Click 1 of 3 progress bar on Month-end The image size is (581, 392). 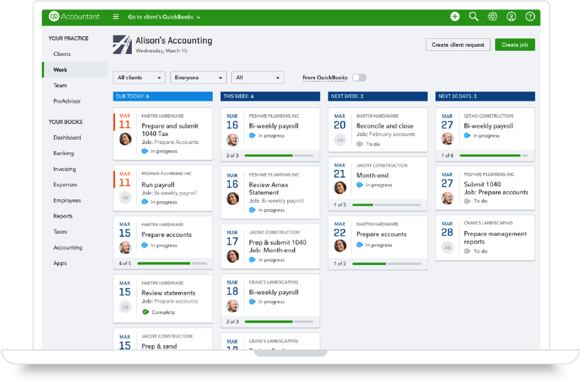[x=387, y=205]
